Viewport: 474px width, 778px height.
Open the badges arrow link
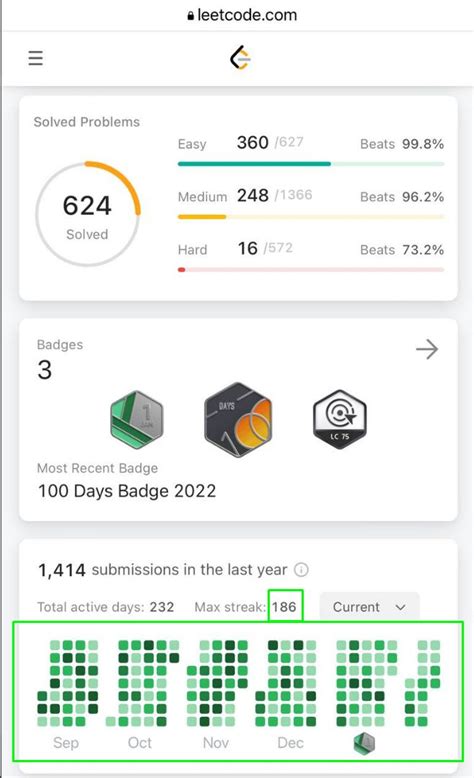pos(427,349)
